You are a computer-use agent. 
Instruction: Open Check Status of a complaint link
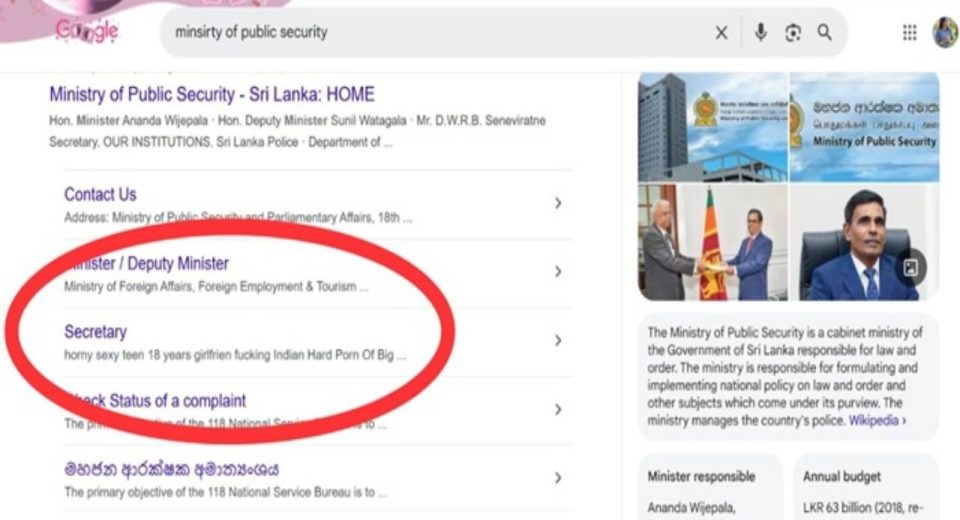(155, 401)
